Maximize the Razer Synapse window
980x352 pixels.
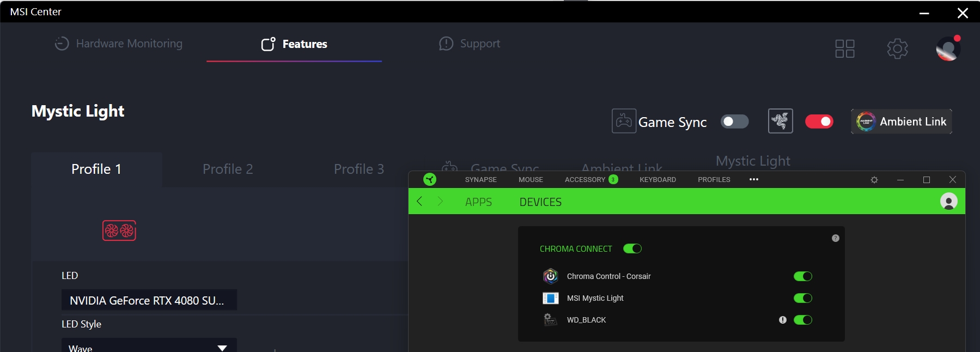click(927, 180)
